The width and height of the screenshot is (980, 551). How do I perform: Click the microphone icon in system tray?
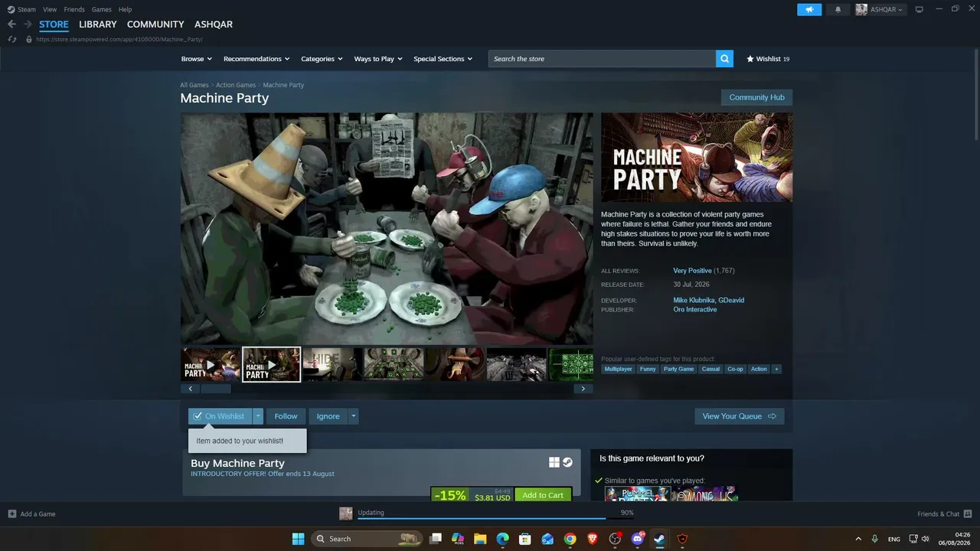pyautogui.click(x=875, y=539)
